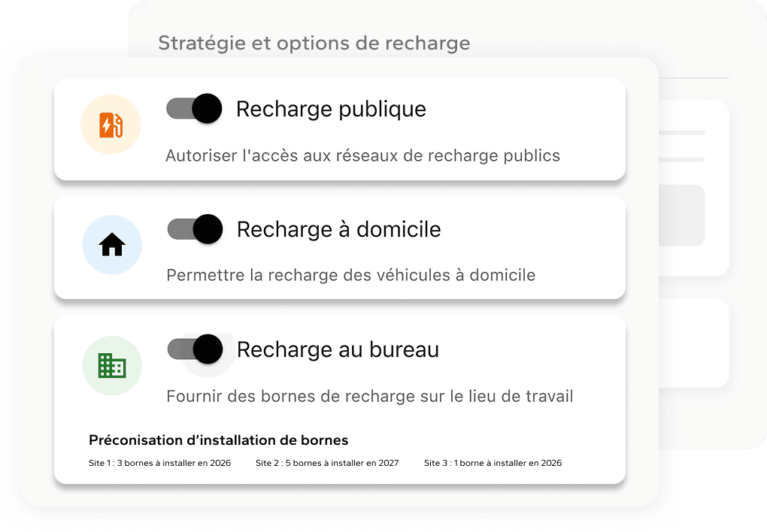
Task: Disable the Recharge à domicile switch
Action: click(x=196, y=229)
